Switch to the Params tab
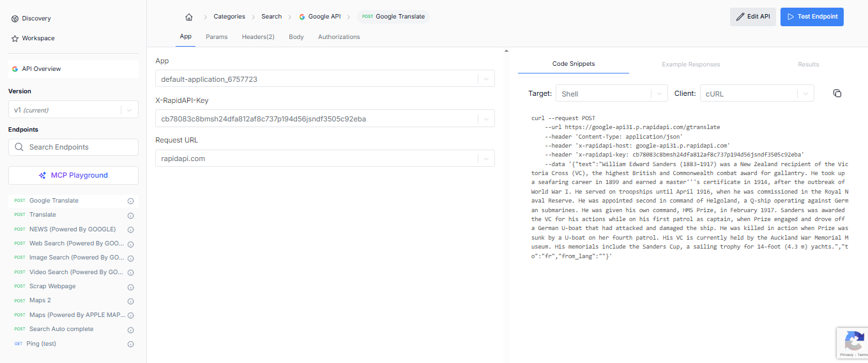The image size is (868, 363). 217,37
